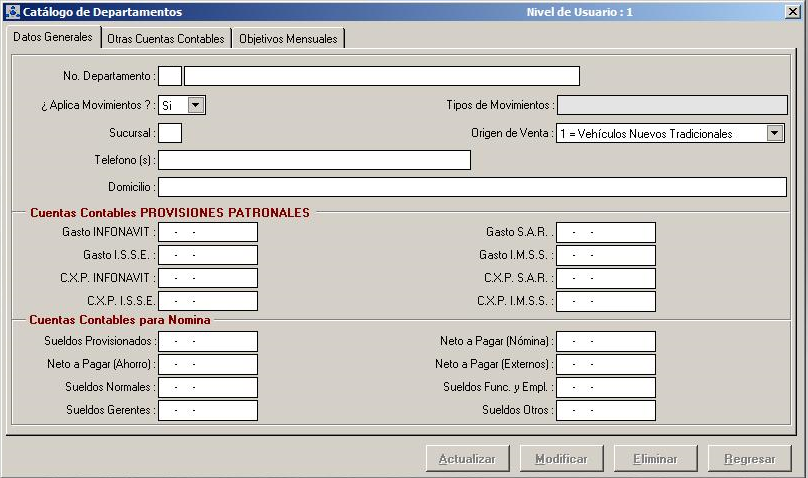Select the Domicilio text field
Screen dimensions: 808x478
tap(472, 187)
